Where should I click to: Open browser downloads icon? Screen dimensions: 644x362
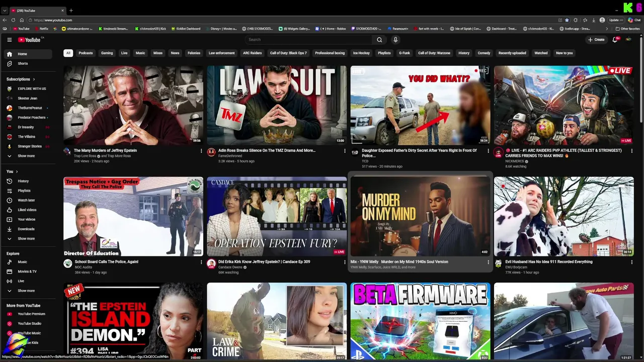[593, 20]
